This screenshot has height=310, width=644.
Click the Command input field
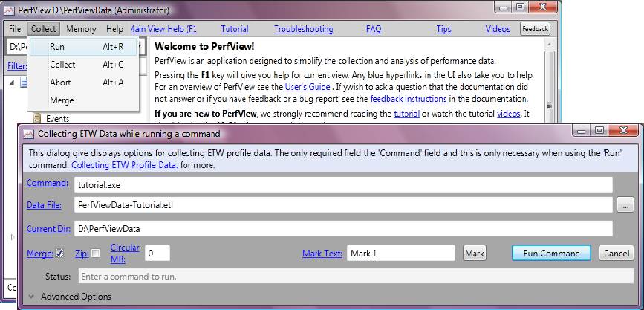point(343,184)
